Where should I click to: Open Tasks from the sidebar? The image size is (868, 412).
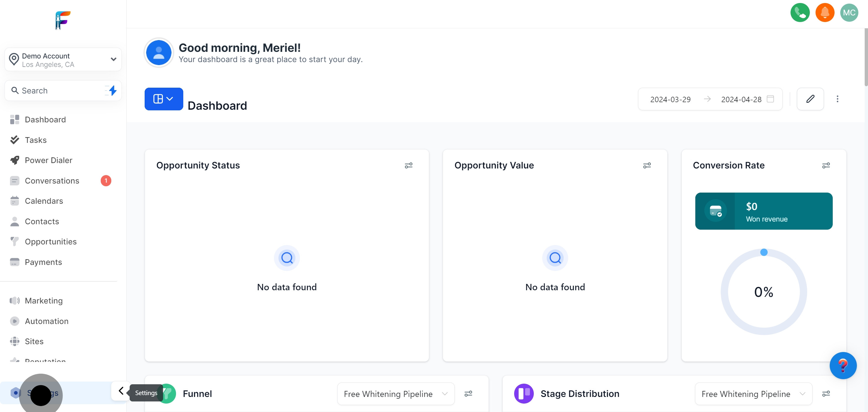36,140
